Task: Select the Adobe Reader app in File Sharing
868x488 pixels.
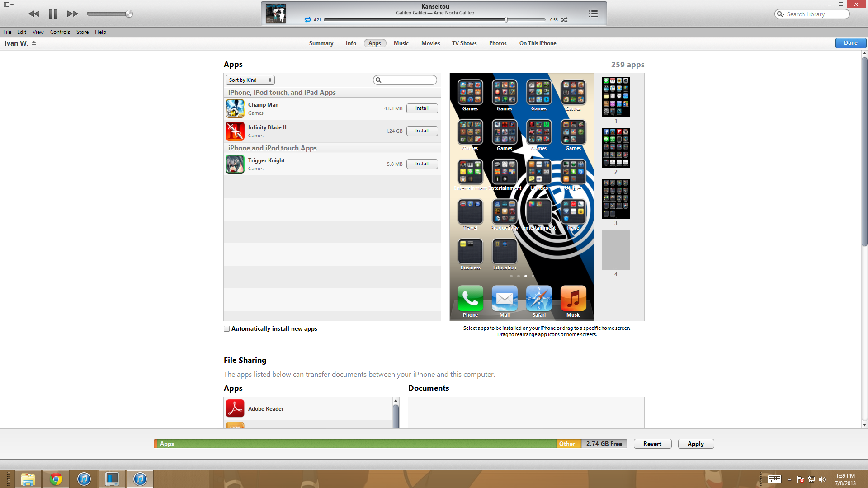Action: [x=266, y=409]
